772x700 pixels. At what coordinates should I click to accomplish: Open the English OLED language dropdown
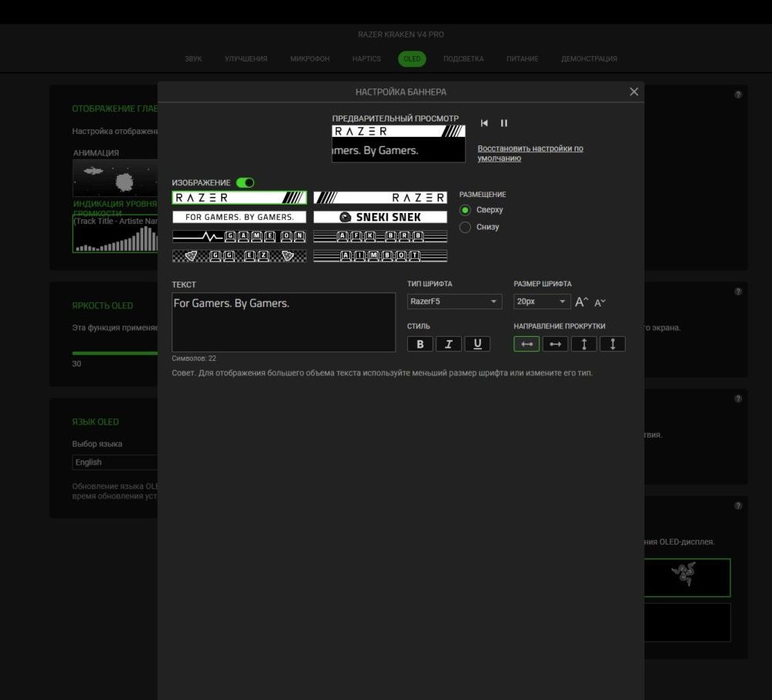pyautogui.click(x=115, y=462)
